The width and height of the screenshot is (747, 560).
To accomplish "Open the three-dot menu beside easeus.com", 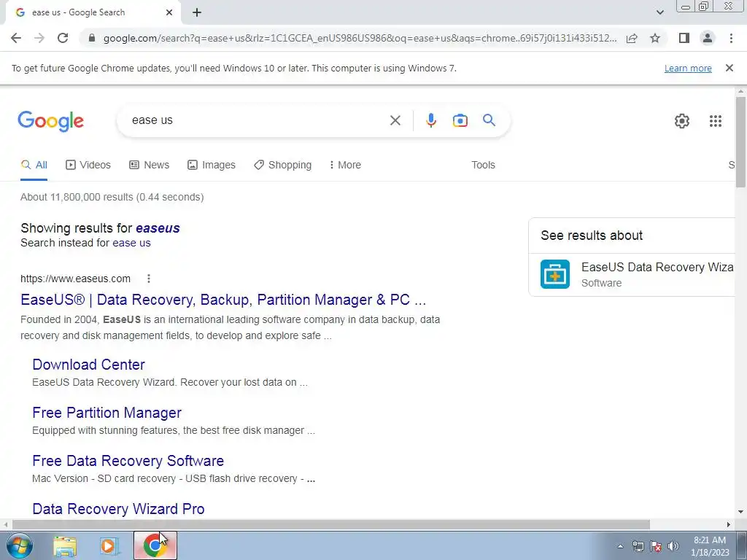I will pyautogui.click(x=149, y=279).
